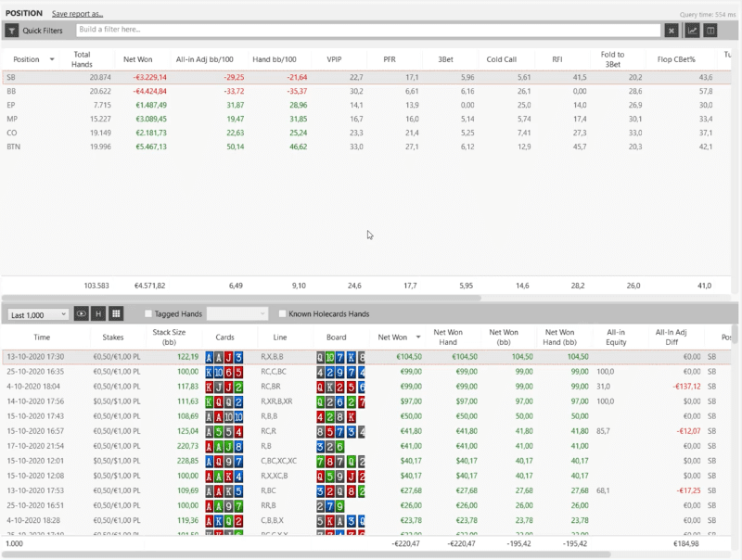Screen dimensions: 742x560
Task: Switch to grid view icon
Action: 116,314
